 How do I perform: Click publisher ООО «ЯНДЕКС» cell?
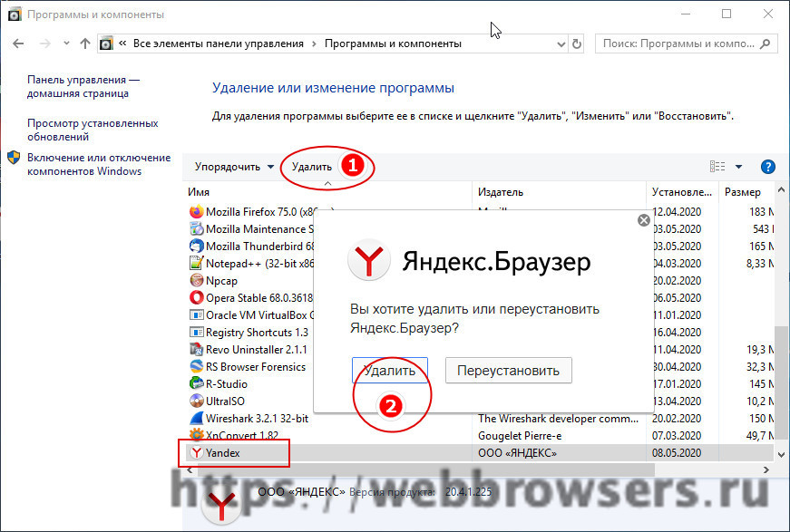pyautogui.click(x=517, y=453)
